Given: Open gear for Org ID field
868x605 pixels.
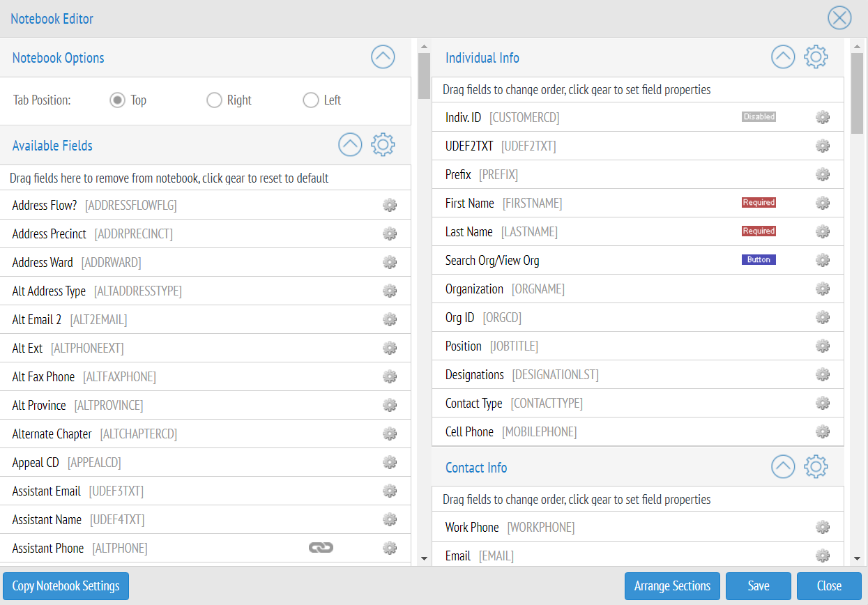Looking at the screenshot, I should click(x=823, y=317).
